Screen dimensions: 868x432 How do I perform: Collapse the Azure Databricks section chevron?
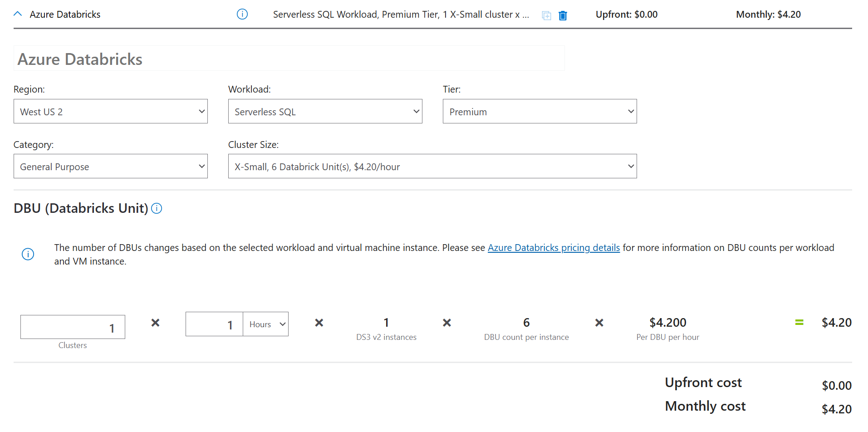18,14
